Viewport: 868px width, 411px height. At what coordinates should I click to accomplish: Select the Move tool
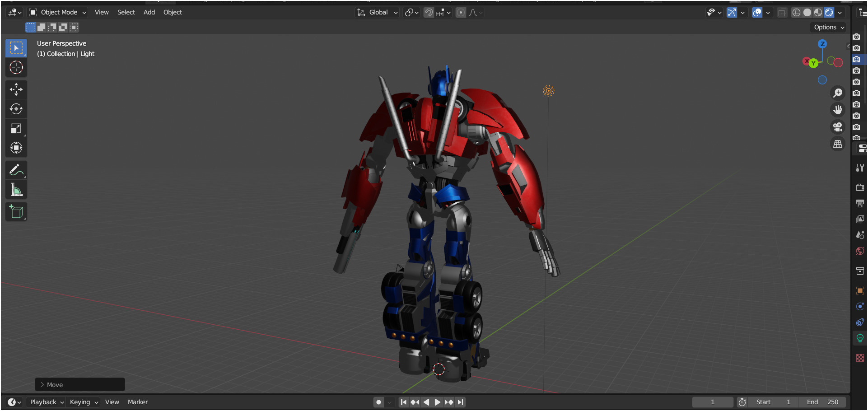(16, 89)
